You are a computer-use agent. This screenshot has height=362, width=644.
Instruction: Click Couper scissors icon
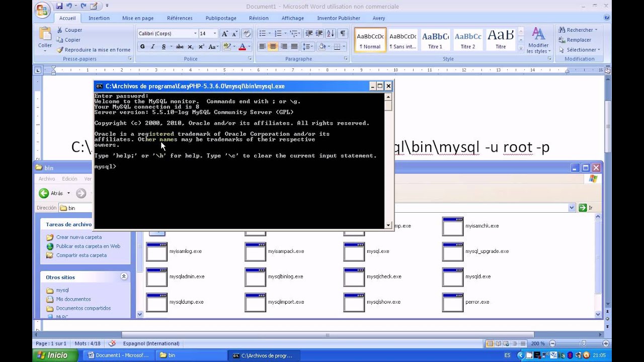click(60, 30)
